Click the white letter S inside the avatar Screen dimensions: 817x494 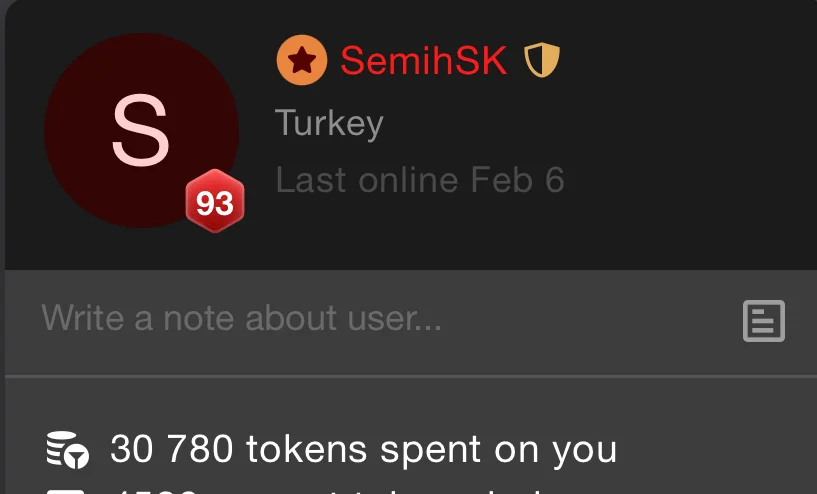(141, 130)
